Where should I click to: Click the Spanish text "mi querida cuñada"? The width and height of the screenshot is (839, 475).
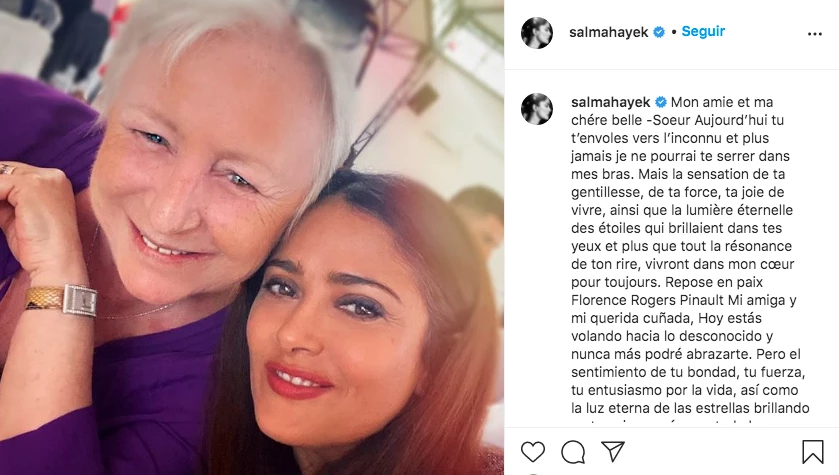pos(633,318)
